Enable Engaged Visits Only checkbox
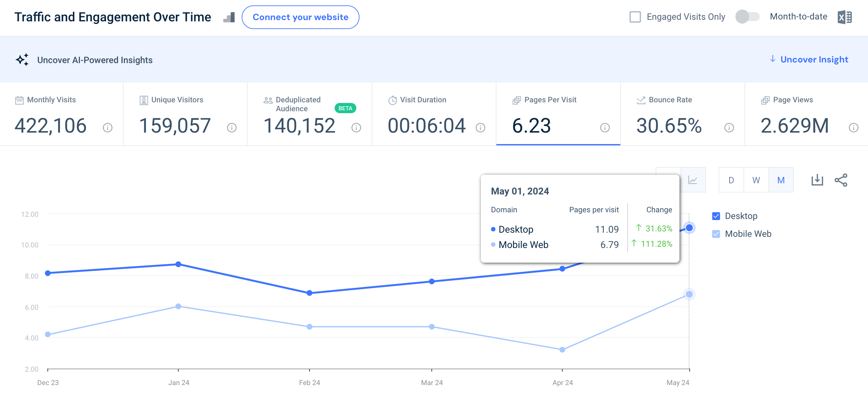868x401 pixels. (635, 17)
